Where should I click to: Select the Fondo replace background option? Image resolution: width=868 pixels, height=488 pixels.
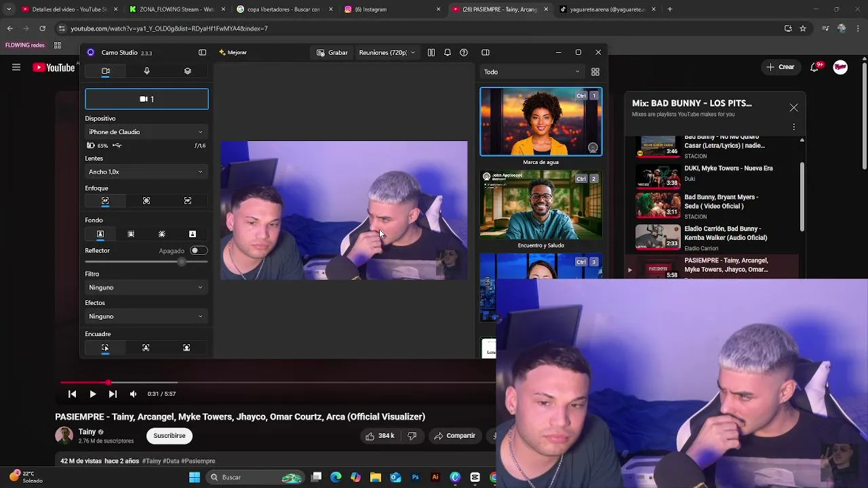click(x=193, y=234)
